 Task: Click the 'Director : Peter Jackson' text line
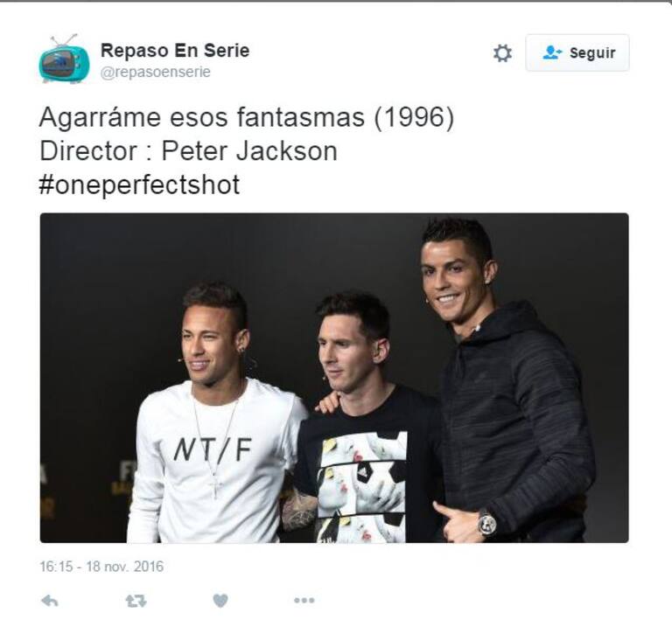click(x=189, y=151)
